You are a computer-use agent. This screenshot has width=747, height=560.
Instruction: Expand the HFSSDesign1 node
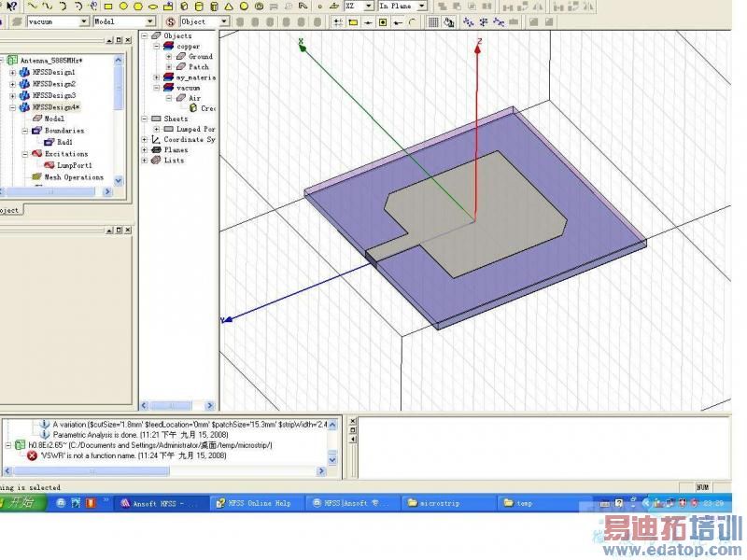pos(13,73)
